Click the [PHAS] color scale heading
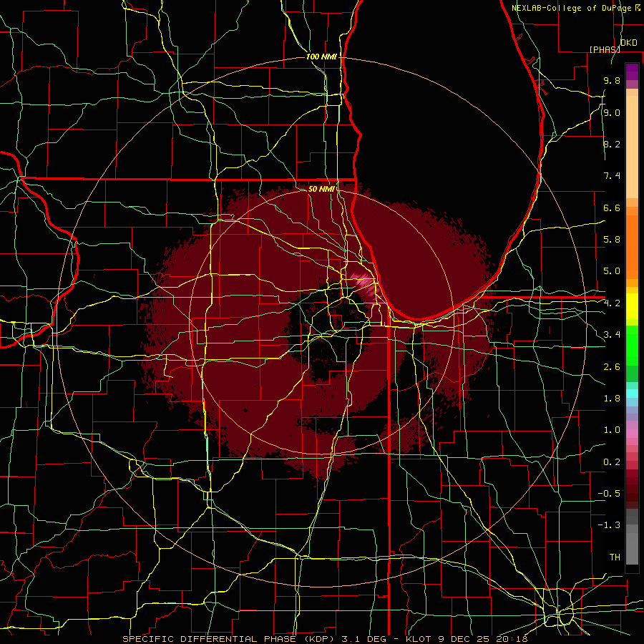Viewport: 644px width, 644px height. [605, 49]
